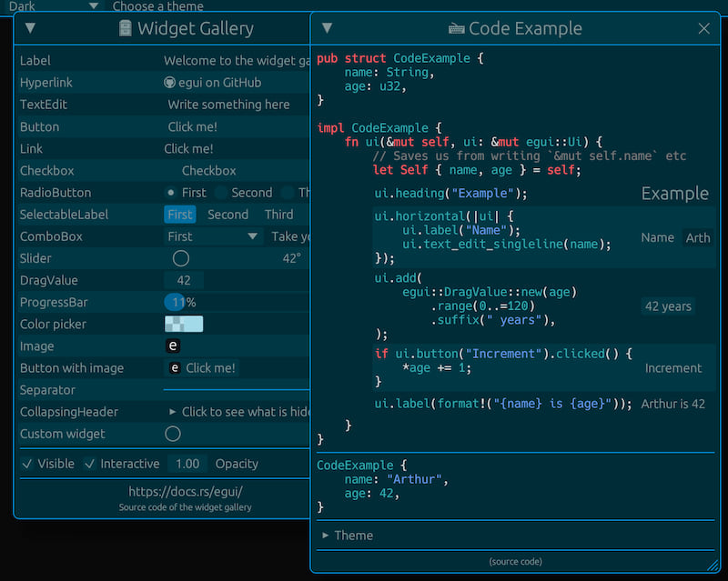Click the Name text field showing Arth
The image size is (728, 581).
[x=697, y=237]
